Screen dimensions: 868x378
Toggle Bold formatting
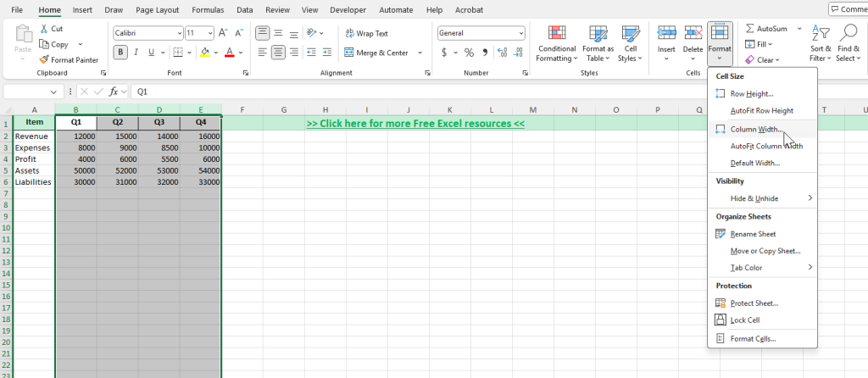pyautogui.click(x=120, y=53)
